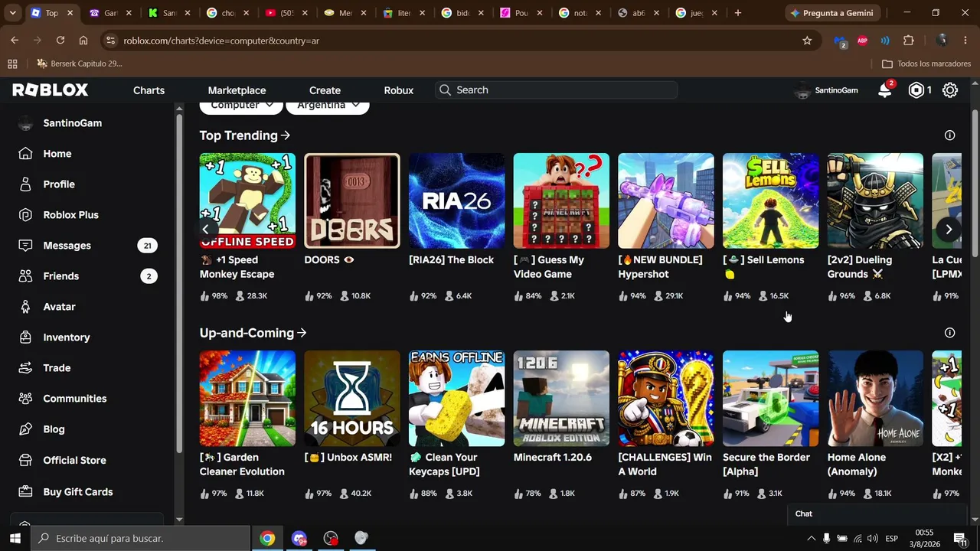Open Trade icon in sidebar
The width and height of the screenshot is (980, 551).
tap(25, 368)
